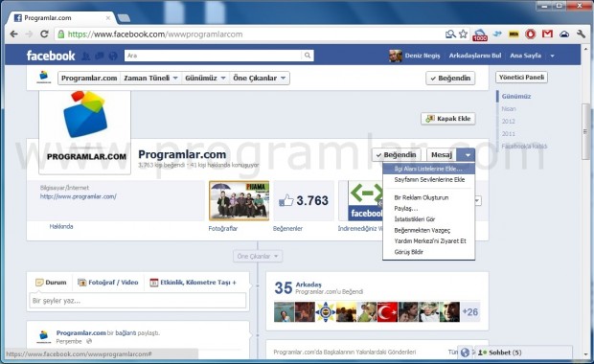Click the red Opera-style extension icon
Image resolution: width=594 pixels, height=364 pixels.
pyautogui.click(x=531, y=34)
